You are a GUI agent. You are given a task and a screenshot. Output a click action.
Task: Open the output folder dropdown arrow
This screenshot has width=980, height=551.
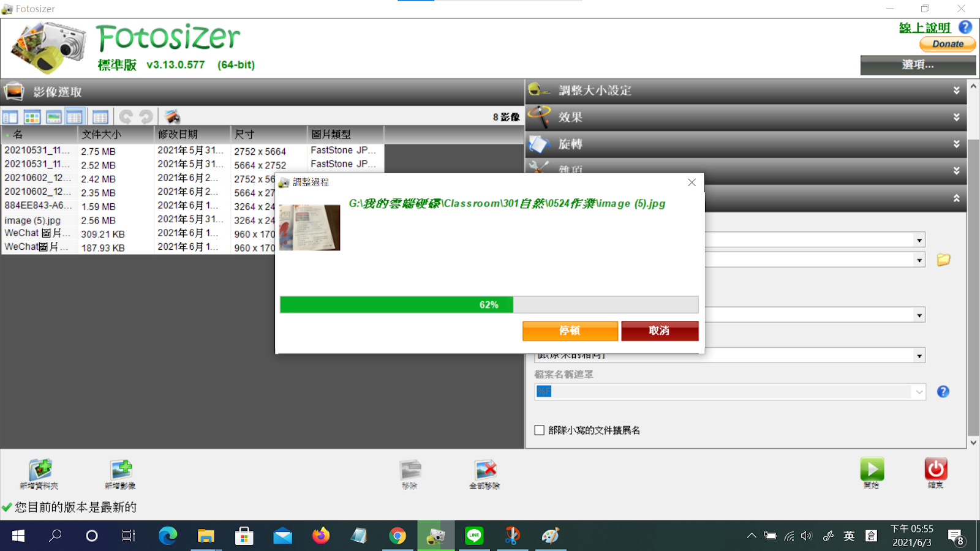pyautogui.click(x=919, y=260)
